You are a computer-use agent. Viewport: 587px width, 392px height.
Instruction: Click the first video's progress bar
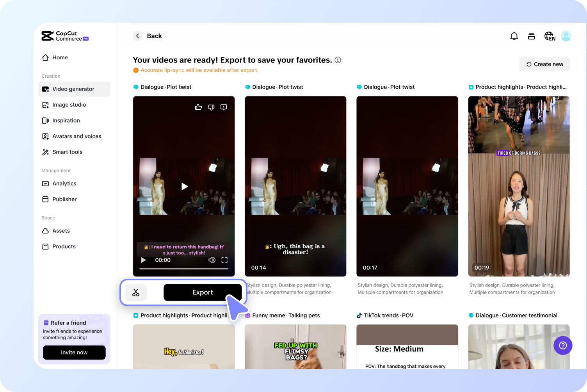184,269
